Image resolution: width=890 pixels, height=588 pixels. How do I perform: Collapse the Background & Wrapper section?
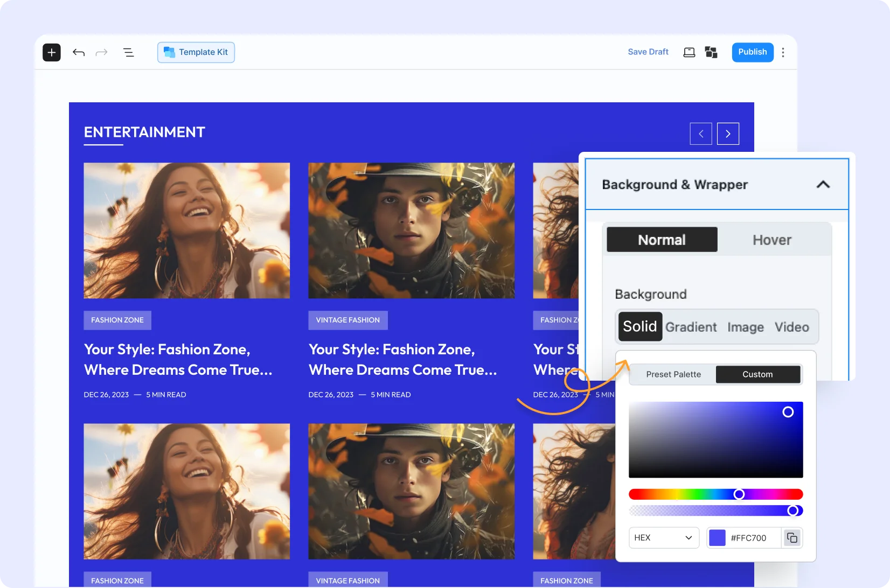[823, 184]
